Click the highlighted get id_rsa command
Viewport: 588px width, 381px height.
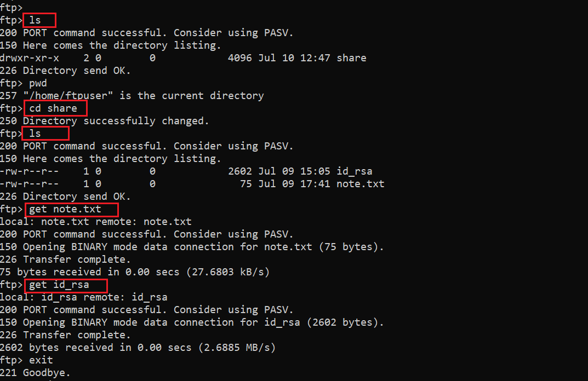(x=59, y=285)
